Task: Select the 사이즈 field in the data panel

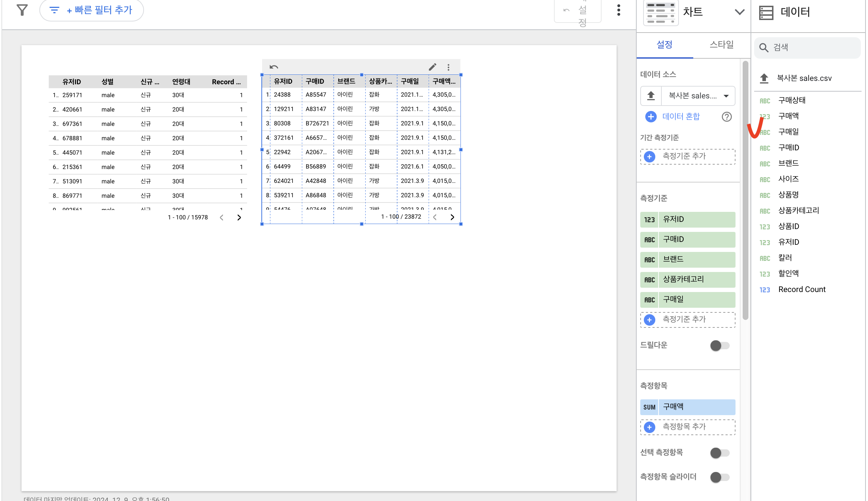Action: [x=789, y=179]
